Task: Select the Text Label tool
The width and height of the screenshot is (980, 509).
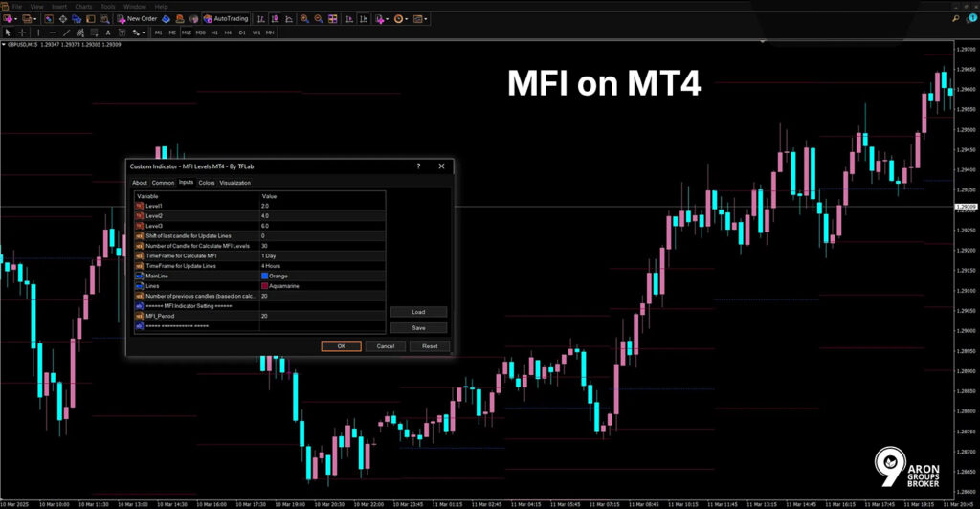Action: [122, 33]
